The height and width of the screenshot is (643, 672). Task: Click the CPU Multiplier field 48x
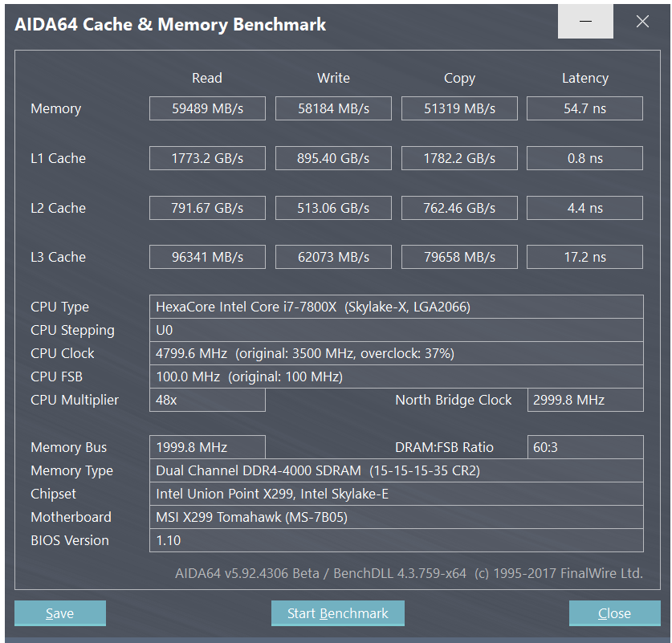point(207,400)
